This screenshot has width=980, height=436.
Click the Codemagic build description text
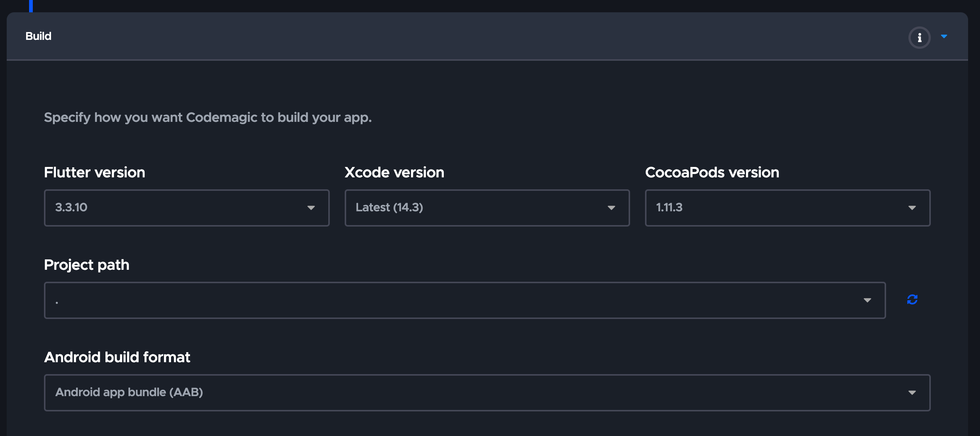pos(208,117)
